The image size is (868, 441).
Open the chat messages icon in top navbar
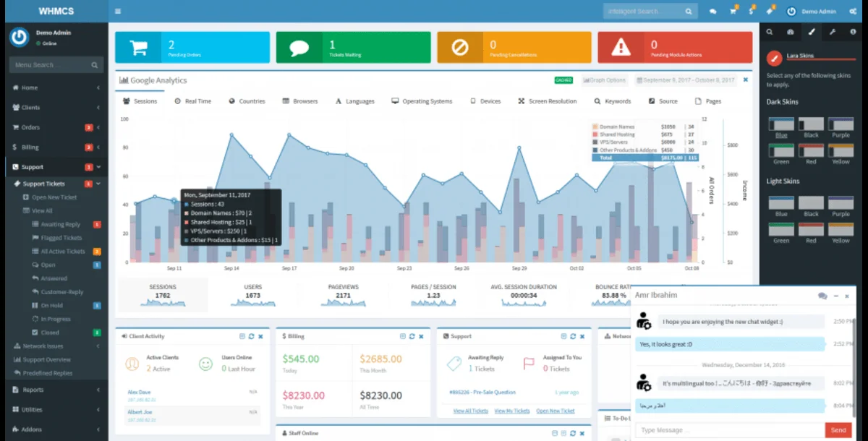tap(713, 11)
